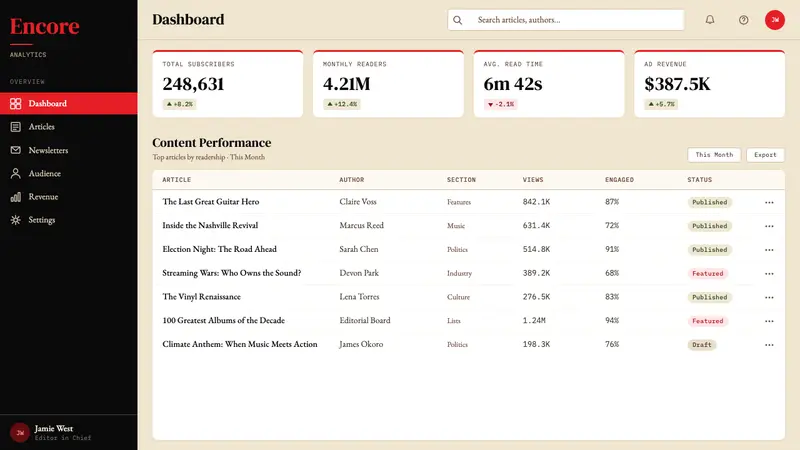Sort by the SECTION column header
The image size is (800, 450).
click(x=461, y=180)
